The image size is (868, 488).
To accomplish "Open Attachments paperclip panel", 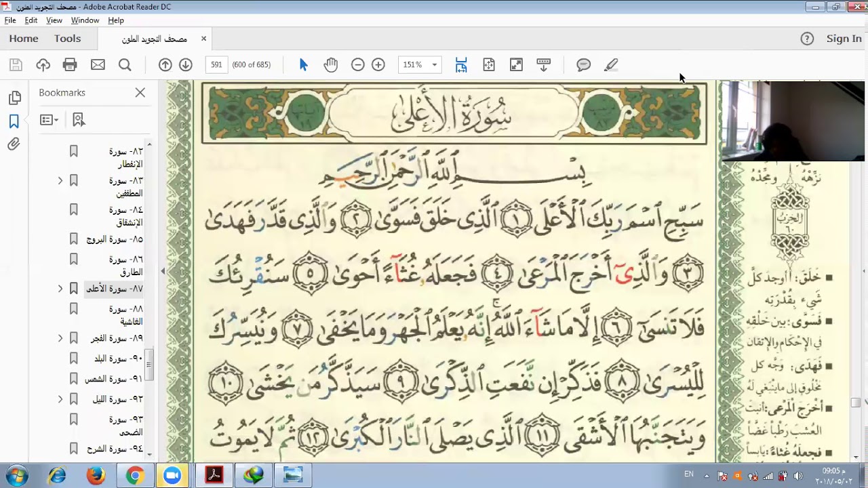I will pyautogui.click(x=14, y=144).
